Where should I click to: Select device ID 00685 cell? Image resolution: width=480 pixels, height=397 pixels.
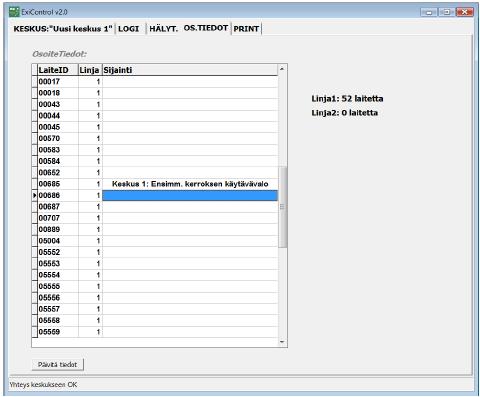coord(58,184)
